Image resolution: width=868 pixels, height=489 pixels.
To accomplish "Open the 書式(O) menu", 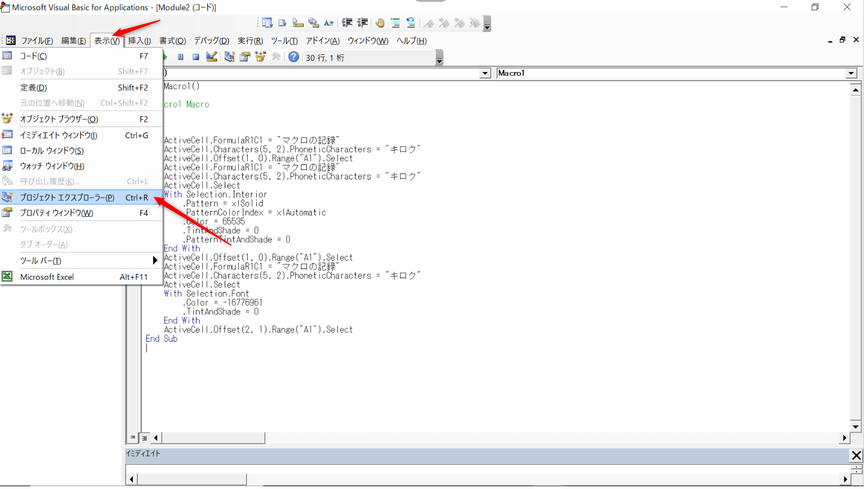I will [x=172, y=41].
